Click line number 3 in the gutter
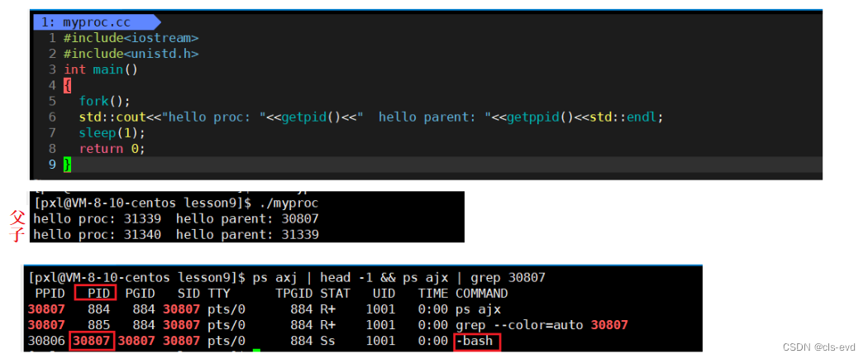This screenshot has width=868, height=359. coord(52,69)
